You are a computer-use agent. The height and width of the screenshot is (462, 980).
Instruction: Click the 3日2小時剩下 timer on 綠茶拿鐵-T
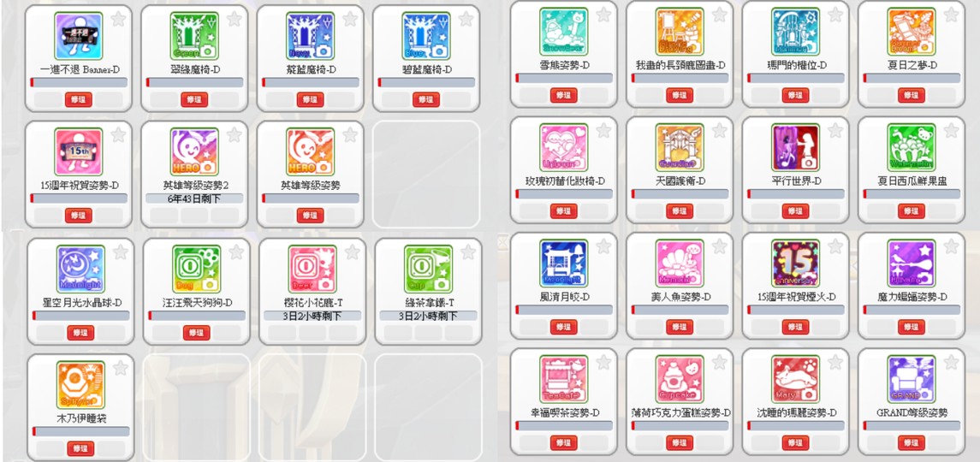[429, 316]
